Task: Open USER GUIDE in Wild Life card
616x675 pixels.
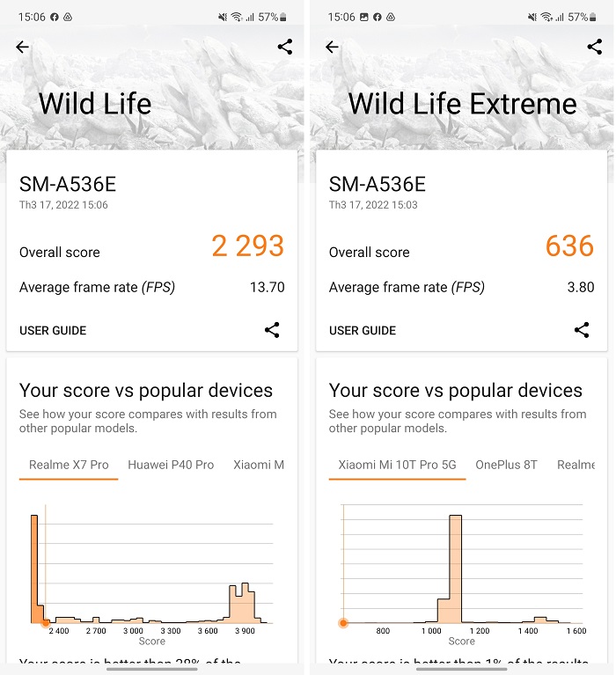Action: 53,331
